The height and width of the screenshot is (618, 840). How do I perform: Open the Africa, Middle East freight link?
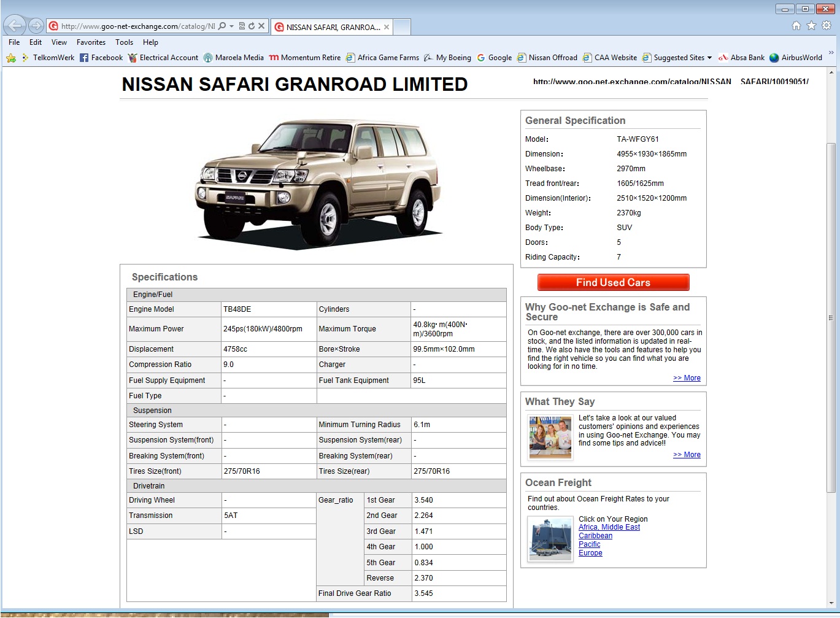coord(609,527)
